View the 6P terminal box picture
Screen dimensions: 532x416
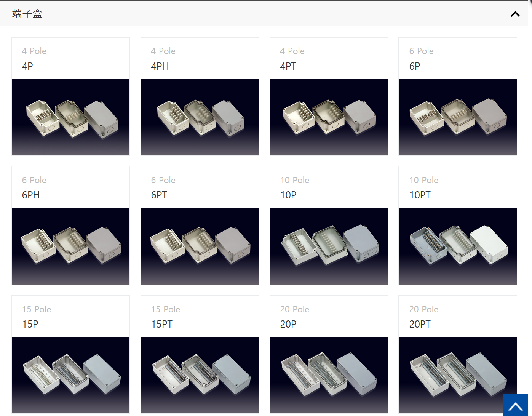pyautogui.click(x=457, y=117)
